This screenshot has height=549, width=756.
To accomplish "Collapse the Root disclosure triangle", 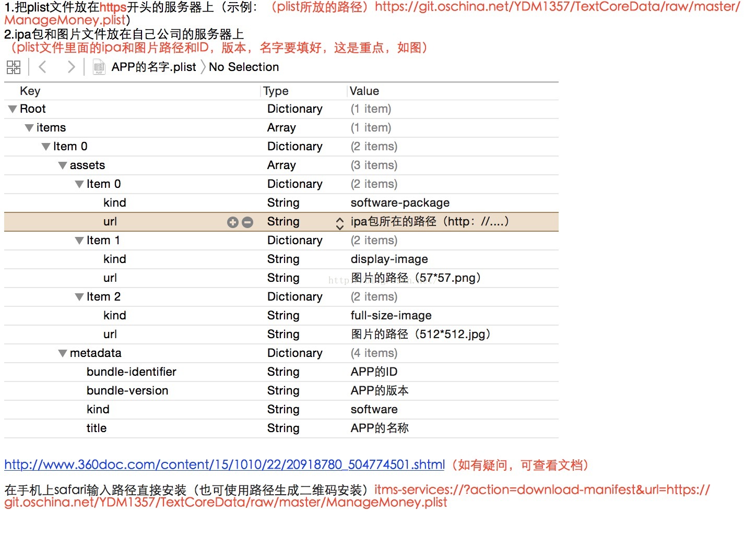I will [x=13, y=110].
